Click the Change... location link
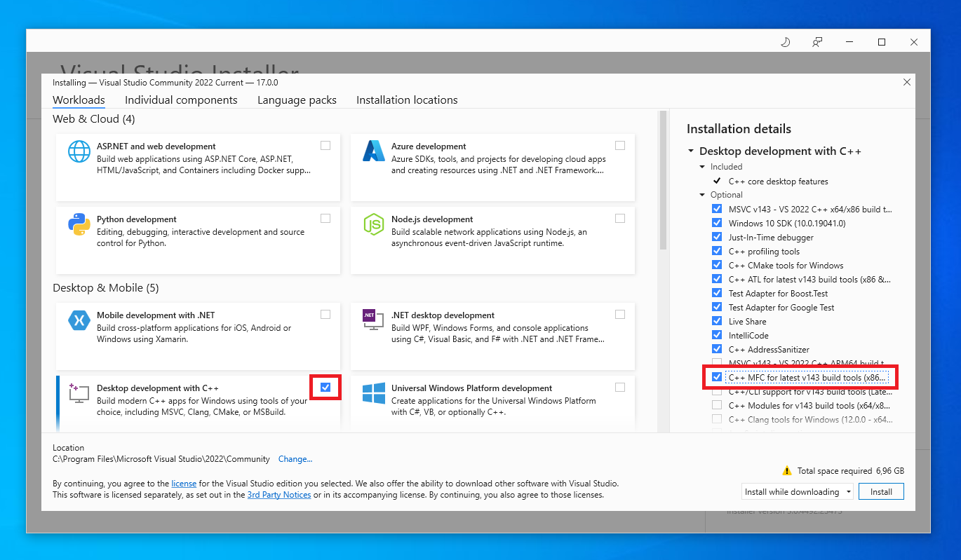961x560 pixels. click(295, 459)
